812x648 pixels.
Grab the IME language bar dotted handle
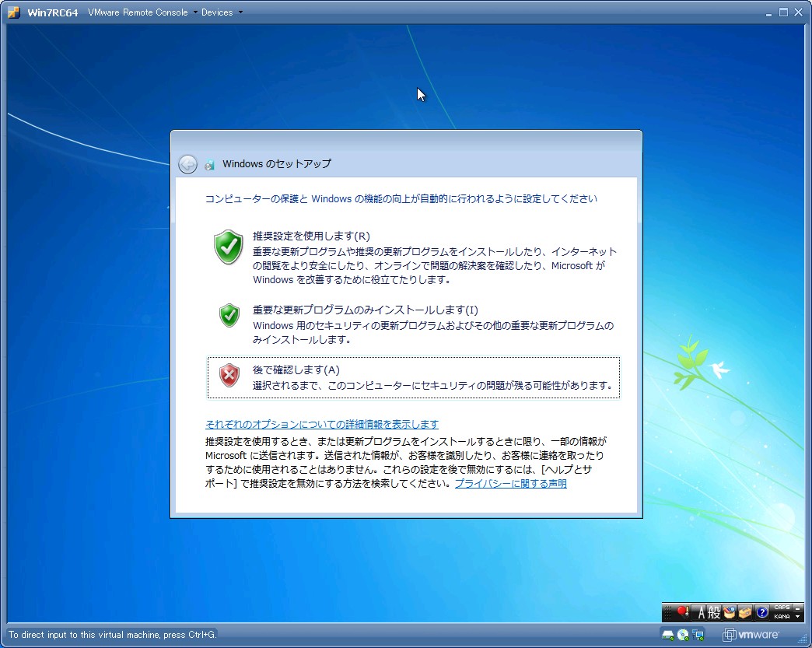click(x=667, y=612)
